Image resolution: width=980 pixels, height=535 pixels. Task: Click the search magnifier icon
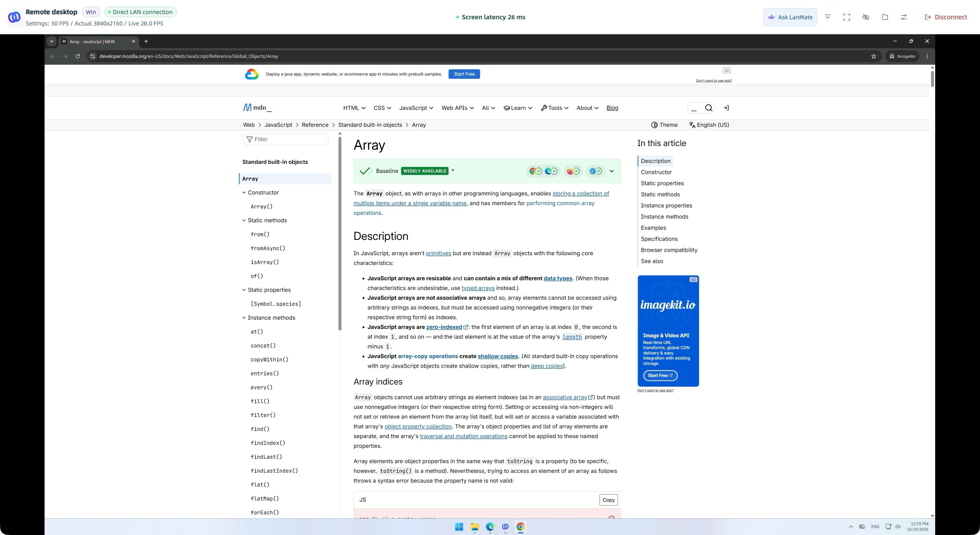tap(708, 108)
